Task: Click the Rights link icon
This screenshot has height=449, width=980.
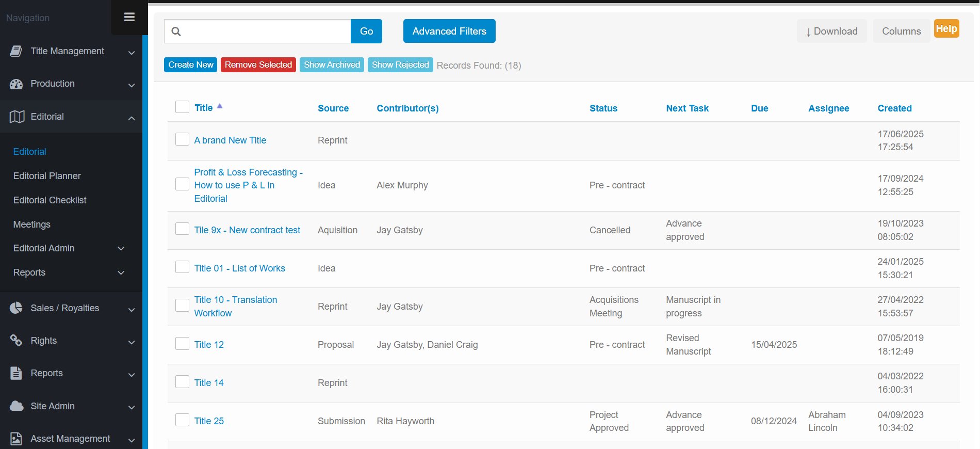Action: click(x=17, y=341)
